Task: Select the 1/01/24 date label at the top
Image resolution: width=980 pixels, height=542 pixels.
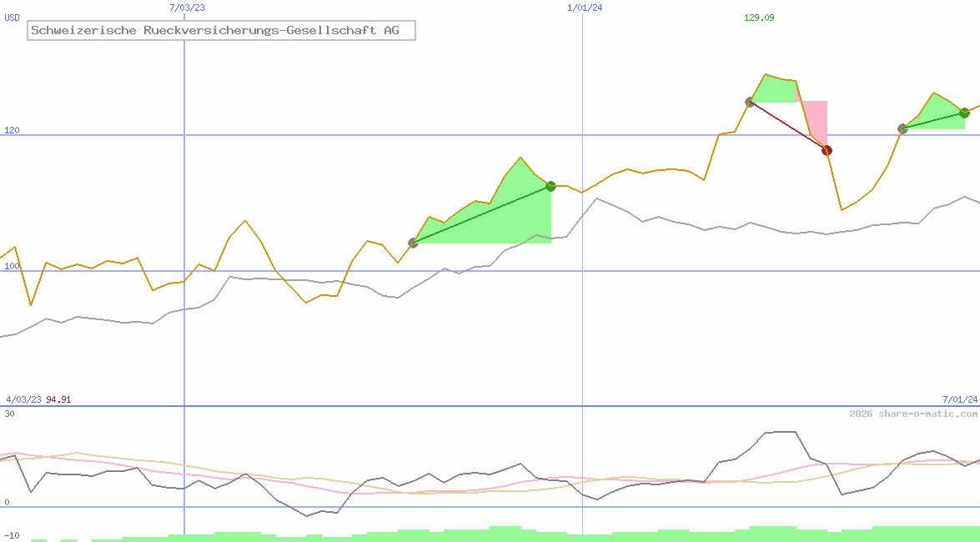Action: pyautogui.click(x=585, y=8)
